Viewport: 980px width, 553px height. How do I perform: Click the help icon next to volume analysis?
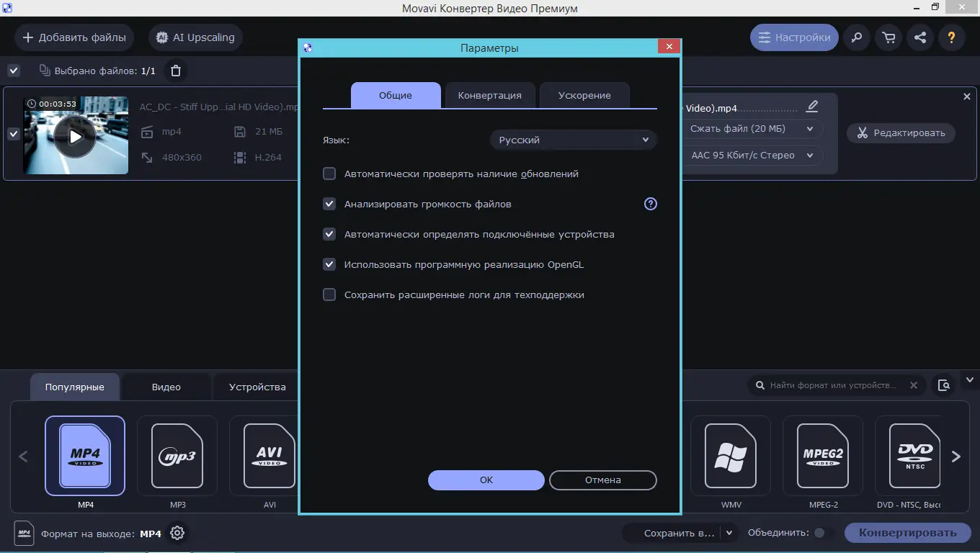pos(651,204)
